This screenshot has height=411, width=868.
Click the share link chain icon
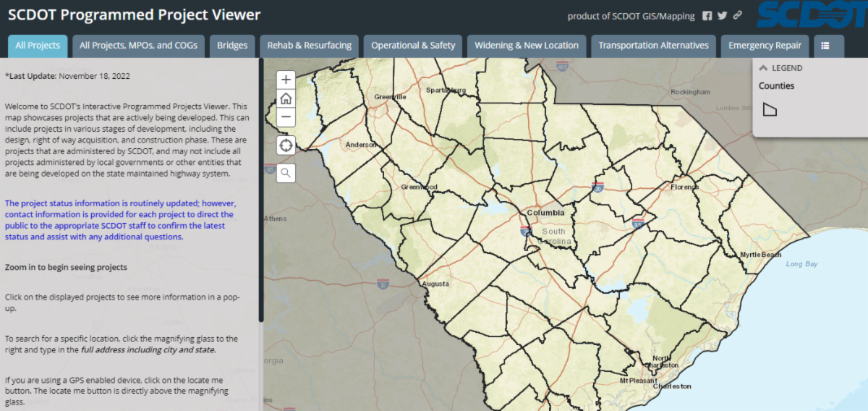point(737,16)
